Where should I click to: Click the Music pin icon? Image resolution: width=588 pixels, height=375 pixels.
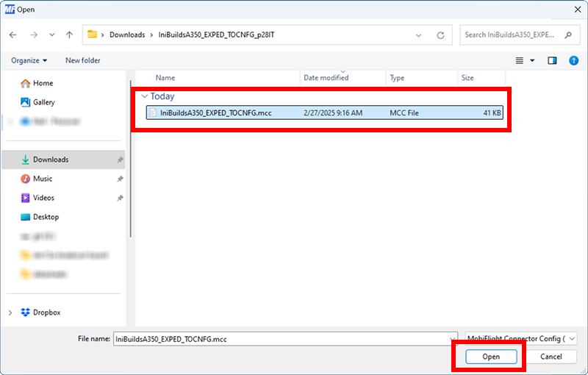(120, 179)
